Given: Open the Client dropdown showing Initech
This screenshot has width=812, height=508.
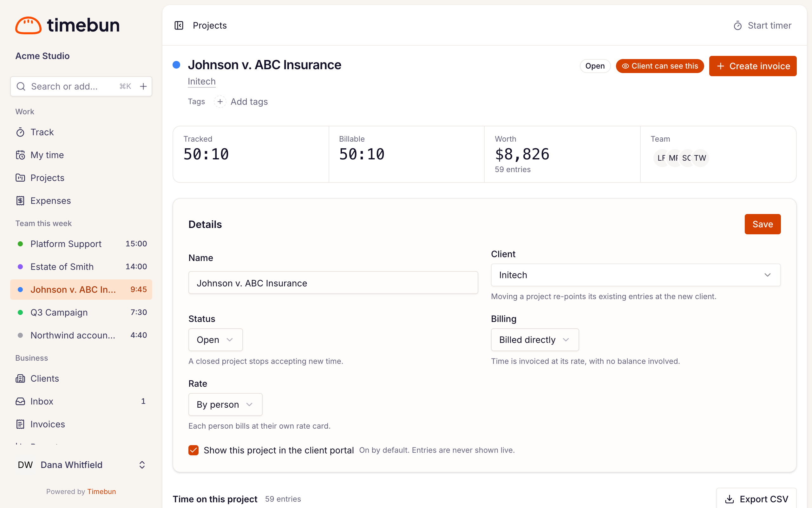Looking at the screenshot, I should pos(636,275).
